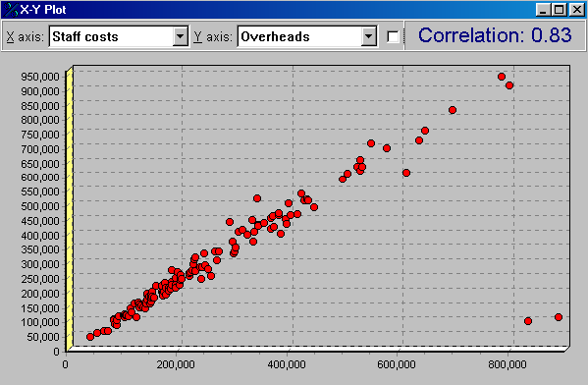Click the outlier point at far right bottom

(x=559, y=317)
